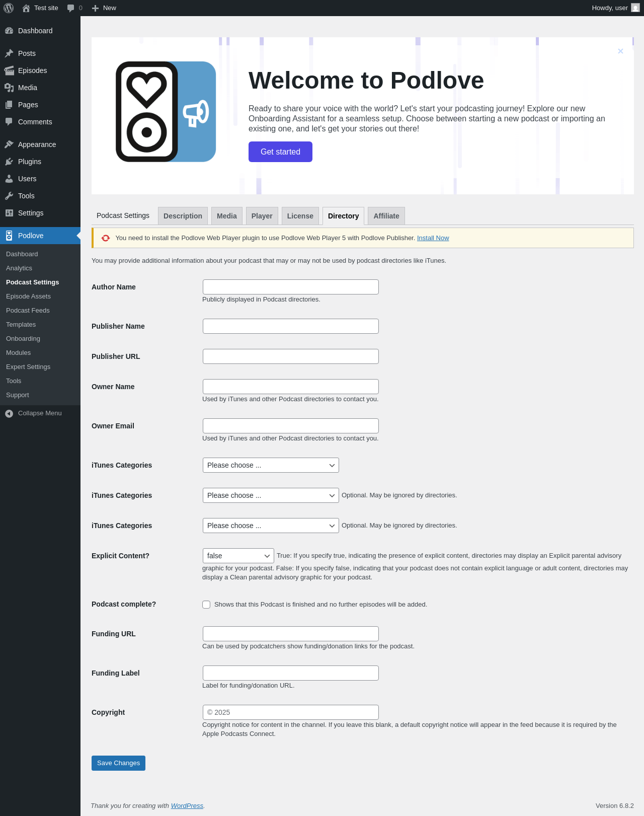The height and width of the screenshot is (816, 644).
Task: Click the Save Changes button
Action: 118,763
